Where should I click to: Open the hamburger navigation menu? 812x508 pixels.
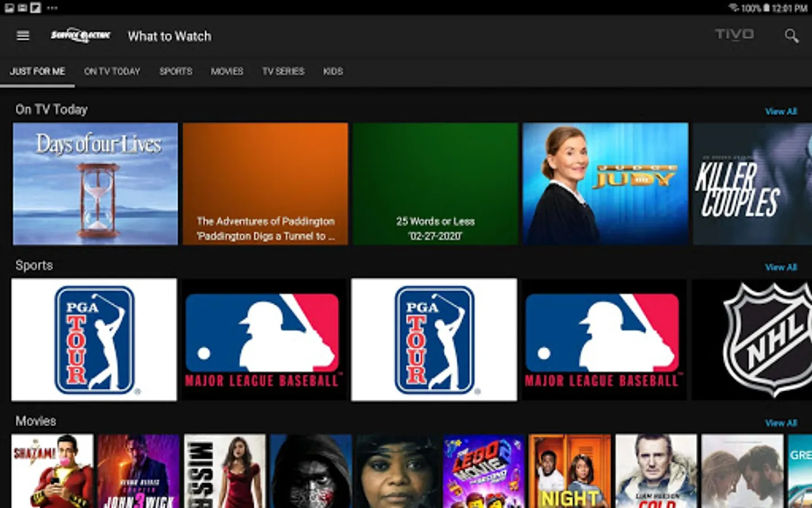point(23,36)
